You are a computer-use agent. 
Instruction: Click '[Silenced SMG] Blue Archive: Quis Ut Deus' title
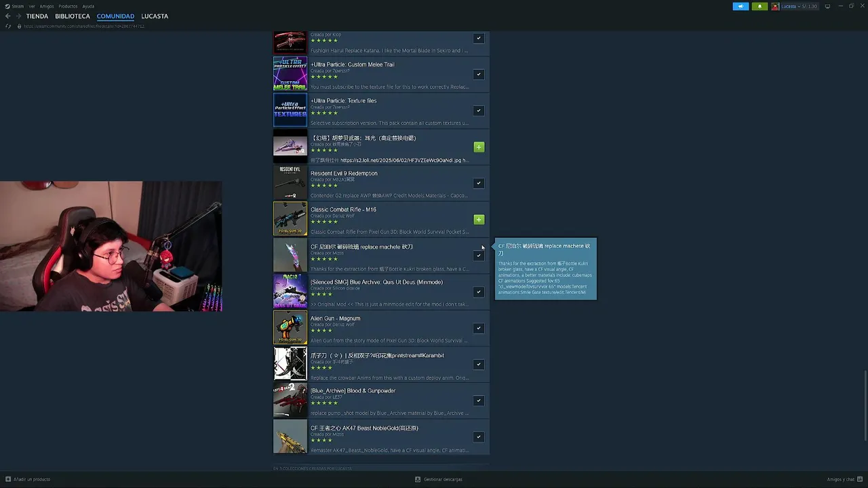tap(376, 282)
